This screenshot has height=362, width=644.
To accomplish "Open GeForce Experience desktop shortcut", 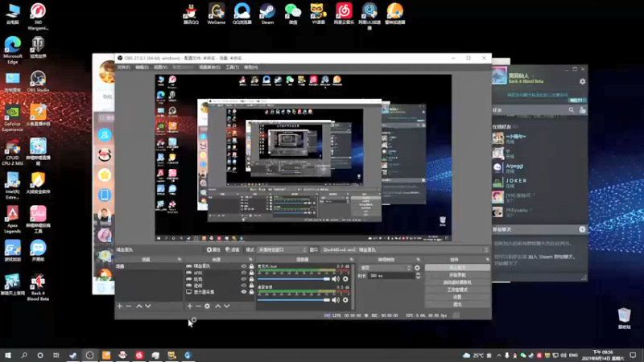I will (x=12, y=118).
